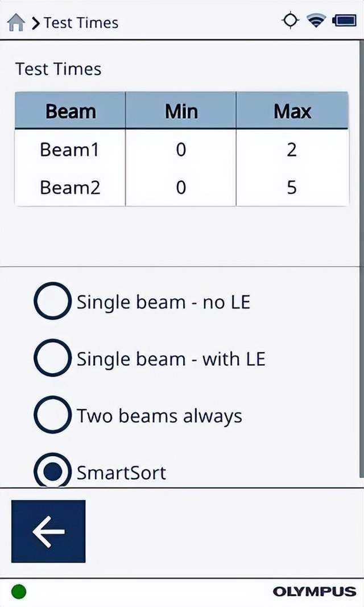Select Single beam - no LE option

coord(52,302)
